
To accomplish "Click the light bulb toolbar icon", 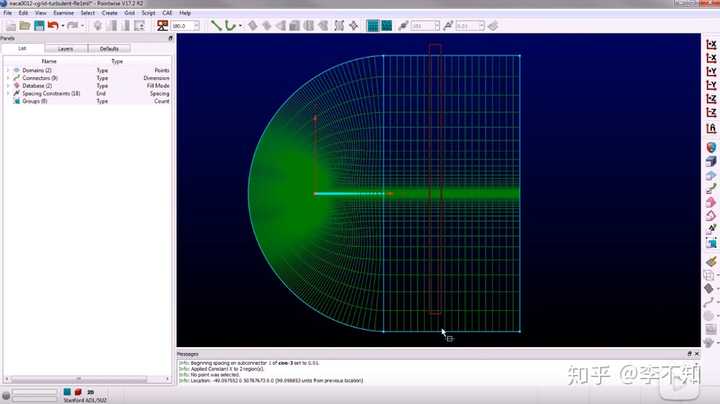I will pyautogui.click(x=97, y=26).
